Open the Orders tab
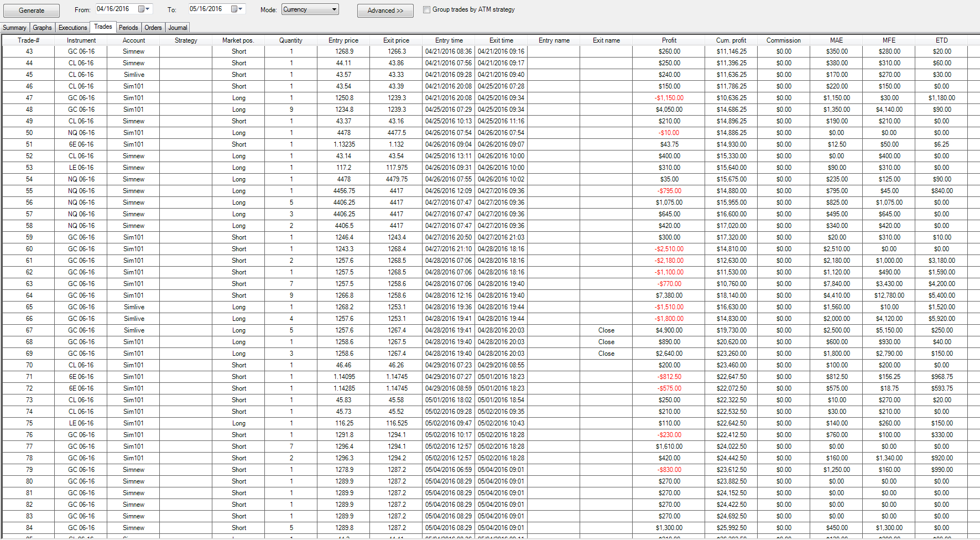The width and height of the screenshot is (980, 540). pyautogui.click(x=153, y=28)
